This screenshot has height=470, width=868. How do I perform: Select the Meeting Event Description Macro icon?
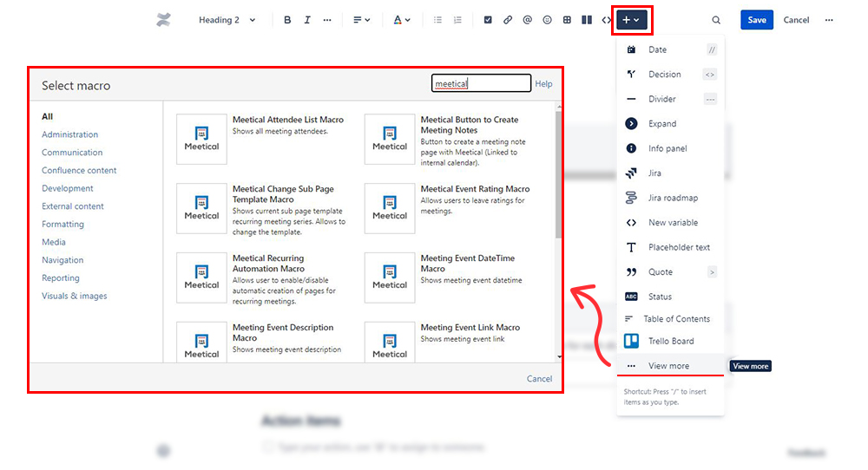(201, 342)
